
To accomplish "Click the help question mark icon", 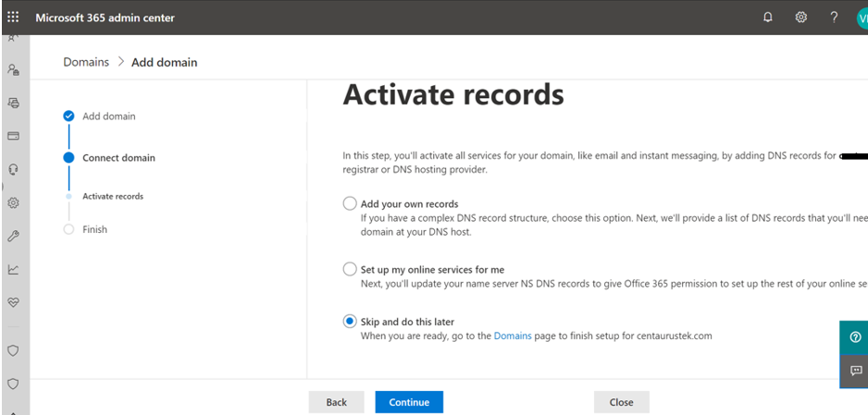I will 834,18.
